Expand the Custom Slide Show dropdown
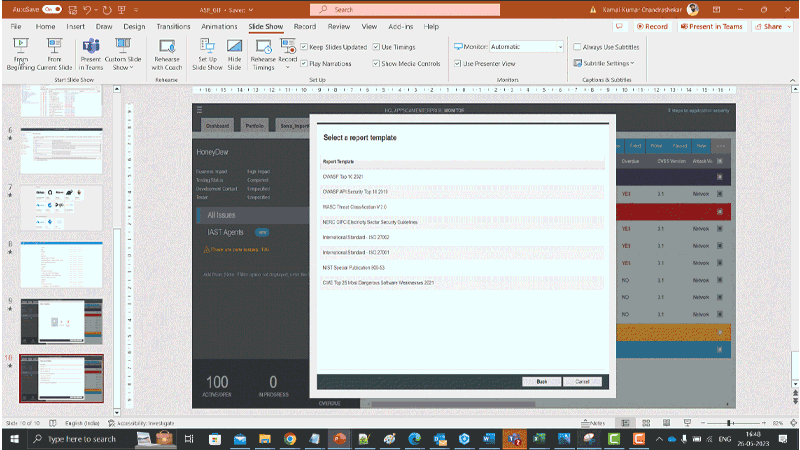Screen dimensions: 800x450 pyautogui.click(x=122, y=54)
